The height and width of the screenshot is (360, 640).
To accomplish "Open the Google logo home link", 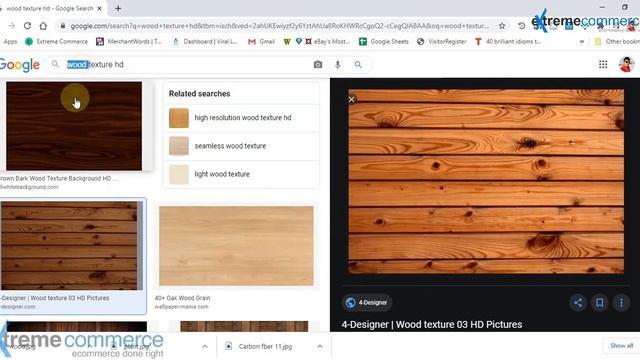I will (x=20, y=64).
